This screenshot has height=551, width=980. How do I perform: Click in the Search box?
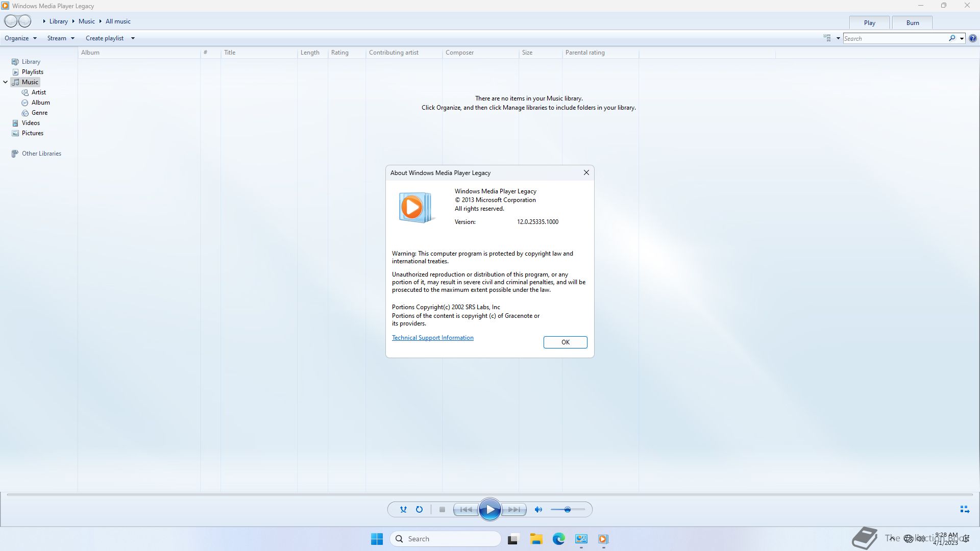pyautogui.click(x=895, y=38)
